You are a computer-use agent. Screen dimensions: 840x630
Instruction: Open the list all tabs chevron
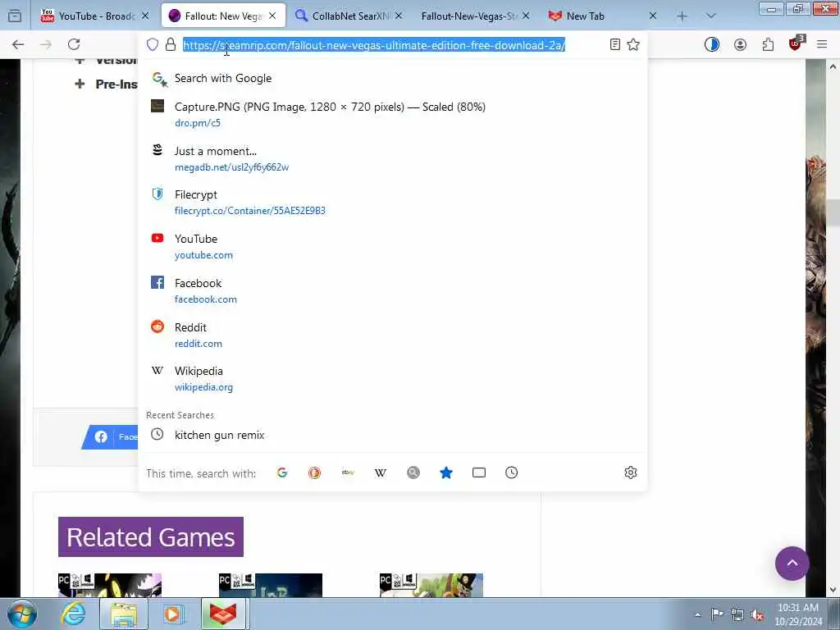coord(711,16)
